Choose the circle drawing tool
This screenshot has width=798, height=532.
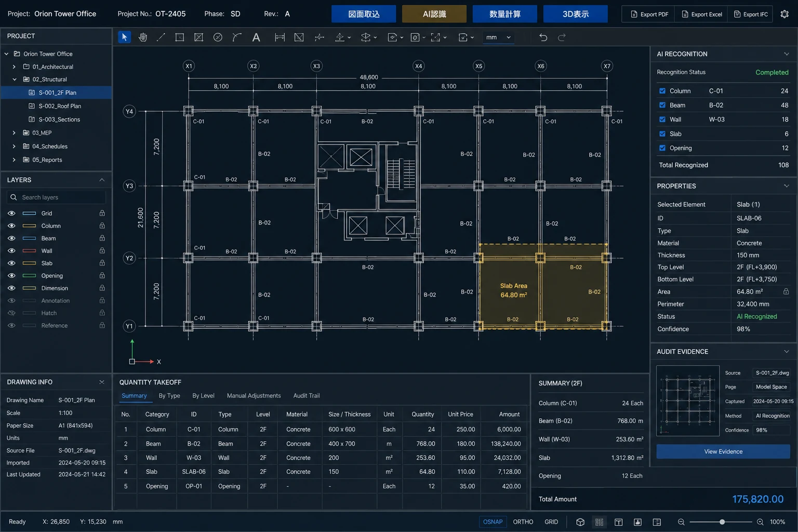pos(218,37)
